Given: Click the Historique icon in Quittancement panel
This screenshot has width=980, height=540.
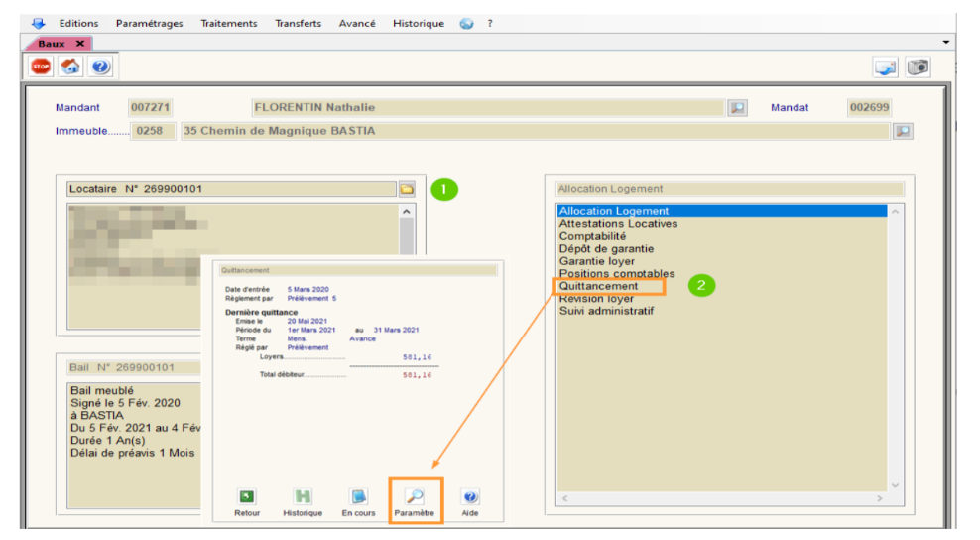Looking at the screenshot, I should (303, 496).
